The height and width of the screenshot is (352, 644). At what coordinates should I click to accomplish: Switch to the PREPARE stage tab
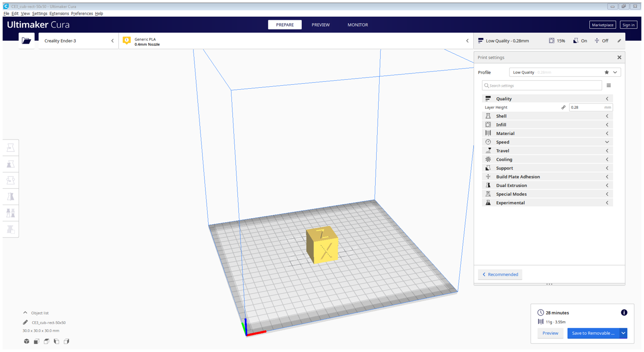[285, 25]
